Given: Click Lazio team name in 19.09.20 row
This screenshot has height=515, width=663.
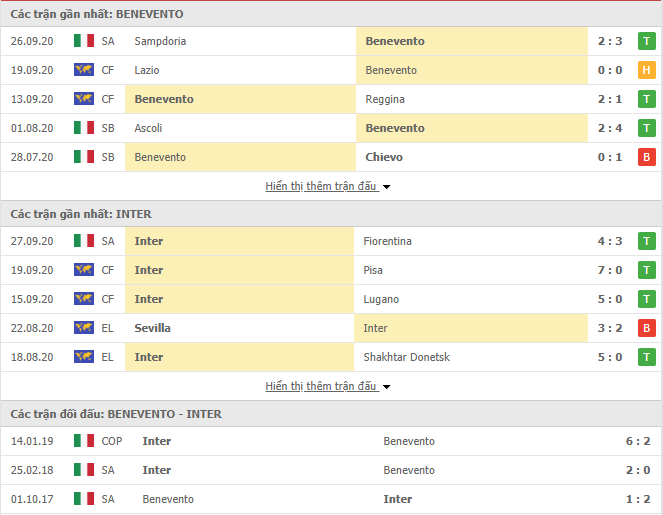Looking at the screenshot, I should 147,70.
